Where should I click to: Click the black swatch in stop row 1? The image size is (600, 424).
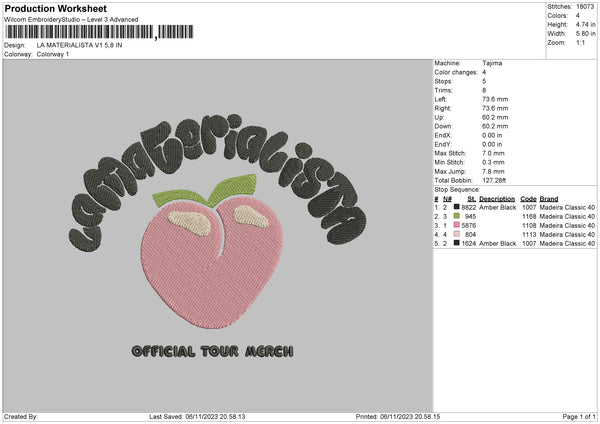(456, 207)
